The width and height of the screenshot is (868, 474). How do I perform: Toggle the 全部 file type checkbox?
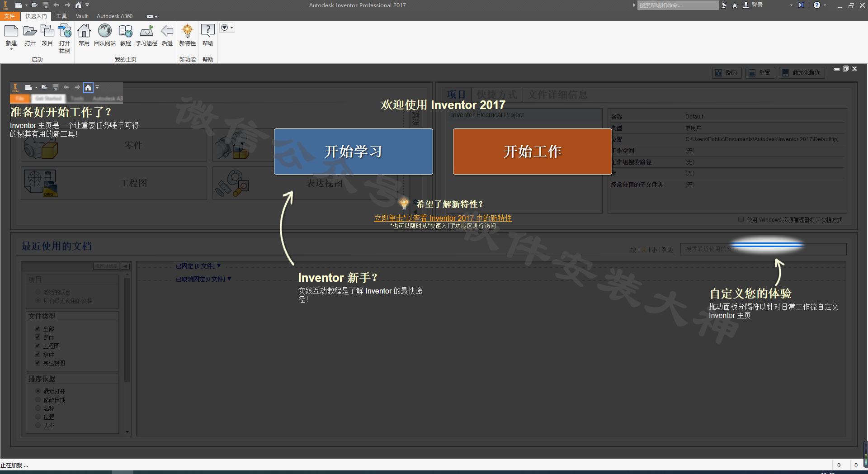pos(38,329)
